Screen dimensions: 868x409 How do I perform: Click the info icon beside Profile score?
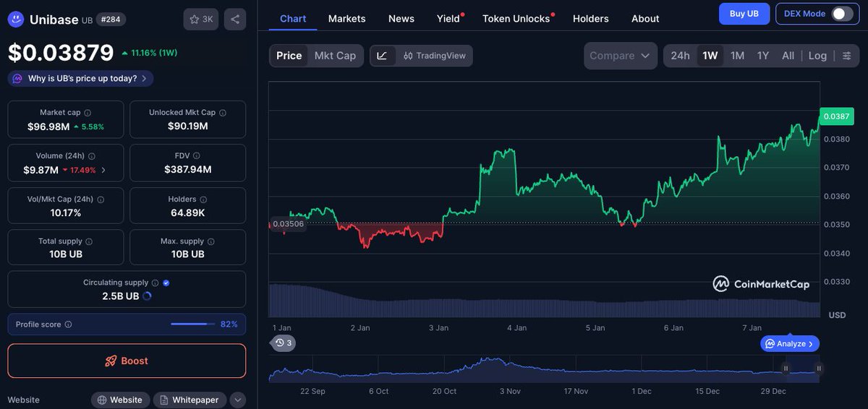(68, 325)
